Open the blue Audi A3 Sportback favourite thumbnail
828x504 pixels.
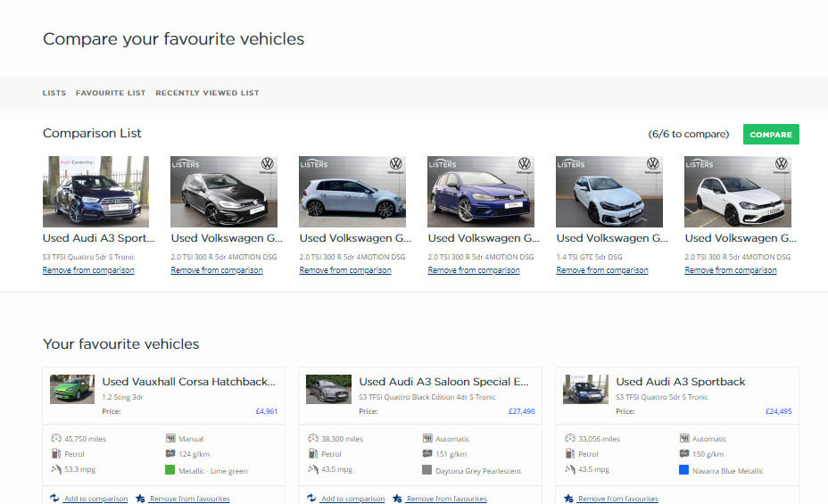[585, 389]
